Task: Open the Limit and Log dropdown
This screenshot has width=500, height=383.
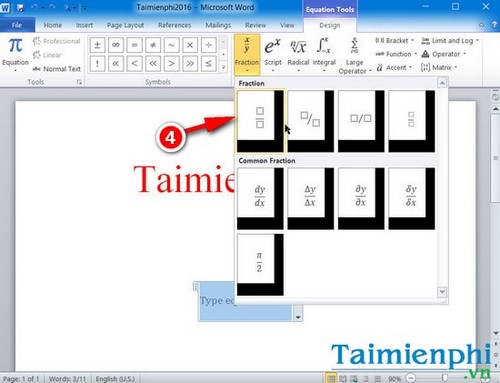Action: tap(450, 41)
